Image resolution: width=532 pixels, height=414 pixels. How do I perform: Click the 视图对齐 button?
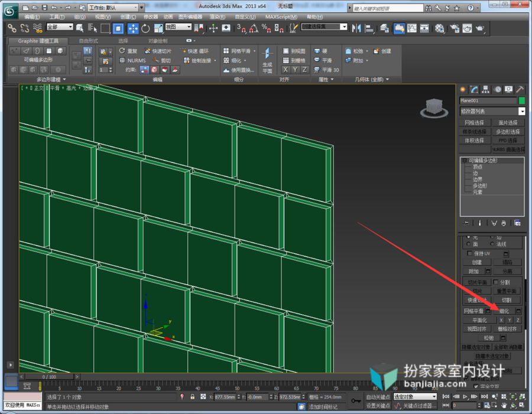(476, 329)
